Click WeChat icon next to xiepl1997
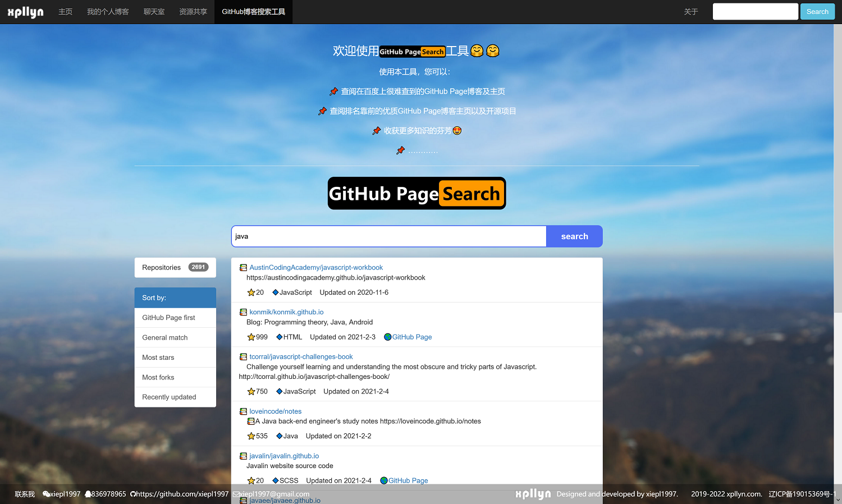This screenshot has width=842, height=504. point(46,494)
